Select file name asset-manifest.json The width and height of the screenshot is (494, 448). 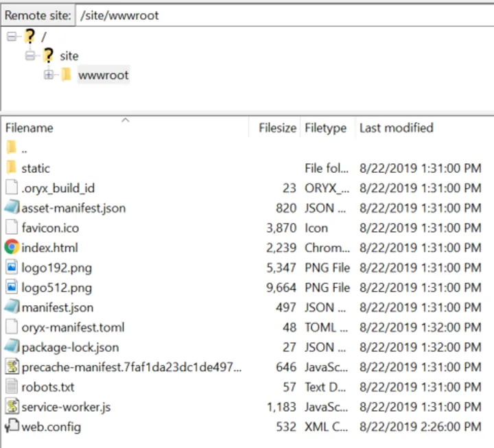pos(73,208)
